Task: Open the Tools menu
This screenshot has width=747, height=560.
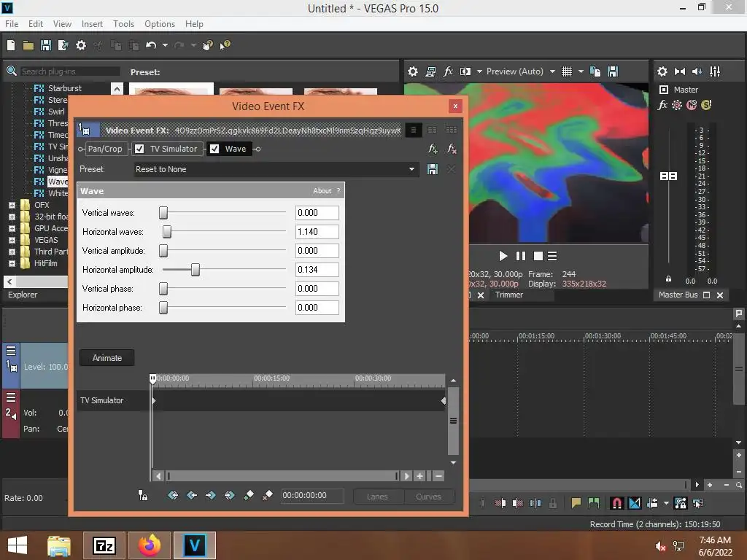Action: pos(123,24)
